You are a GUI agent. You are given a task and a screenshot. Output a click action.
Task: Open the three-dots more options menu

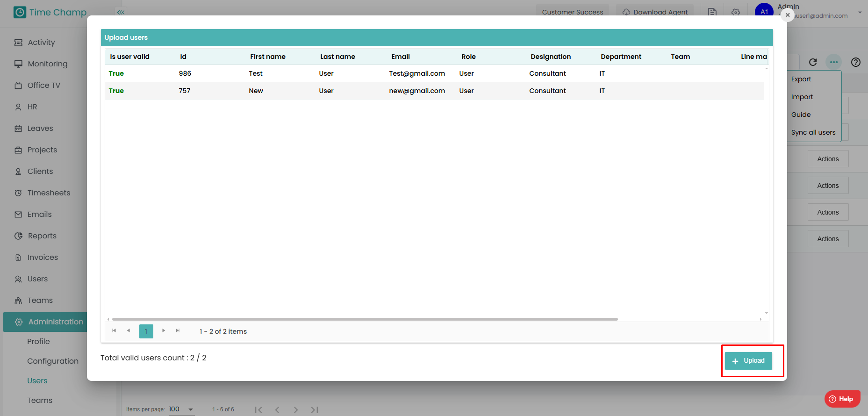click(x=833, y=62)
